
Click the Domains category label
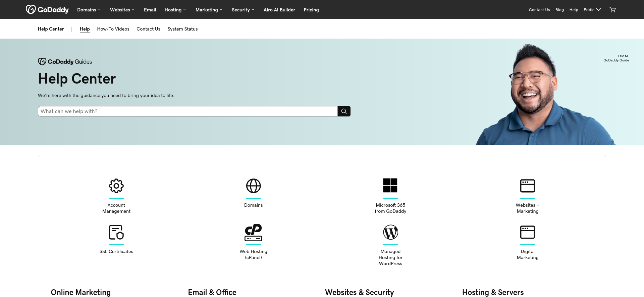pyautogui.click(x=254, y=205)
